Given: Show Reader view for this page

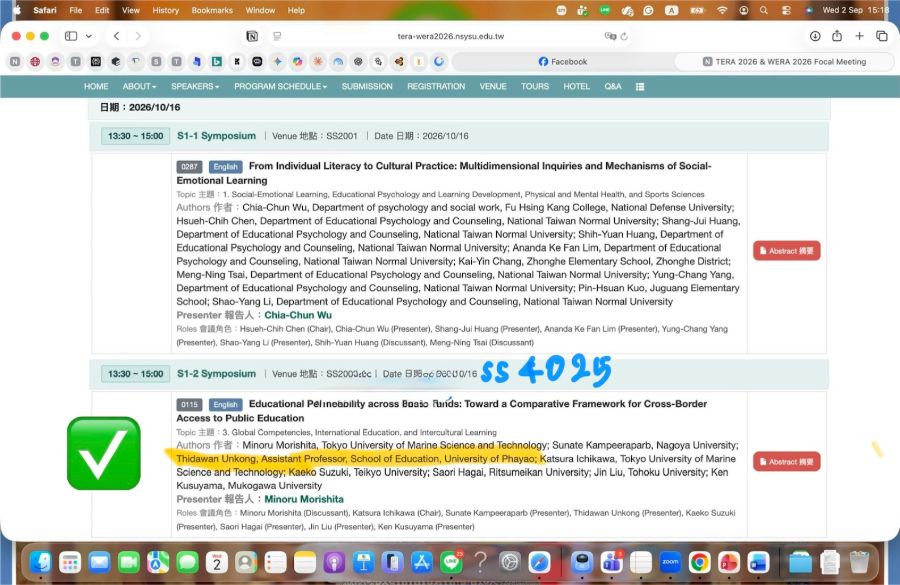Looking at the screenshot, I should pos(277,36).
